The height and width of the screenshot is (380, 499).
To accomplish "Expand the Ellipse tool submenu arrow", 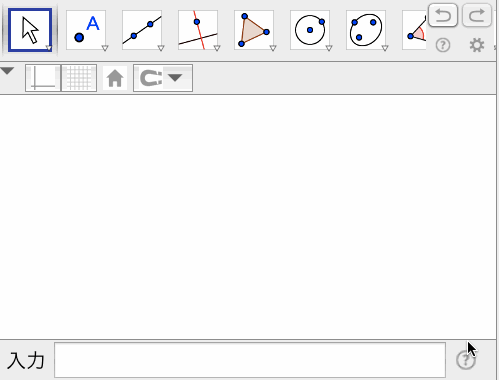I will [385, 48].
